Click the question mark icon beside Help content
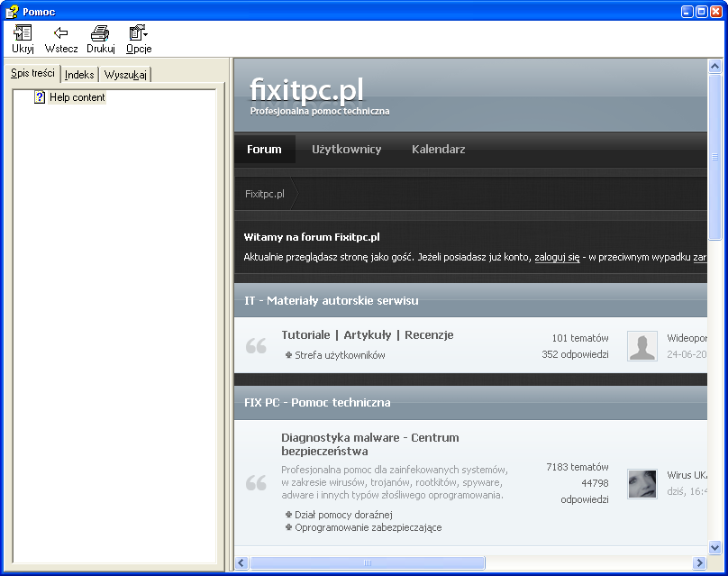The width and height of the screenshot is (728, 576). (x=40, y=97)
